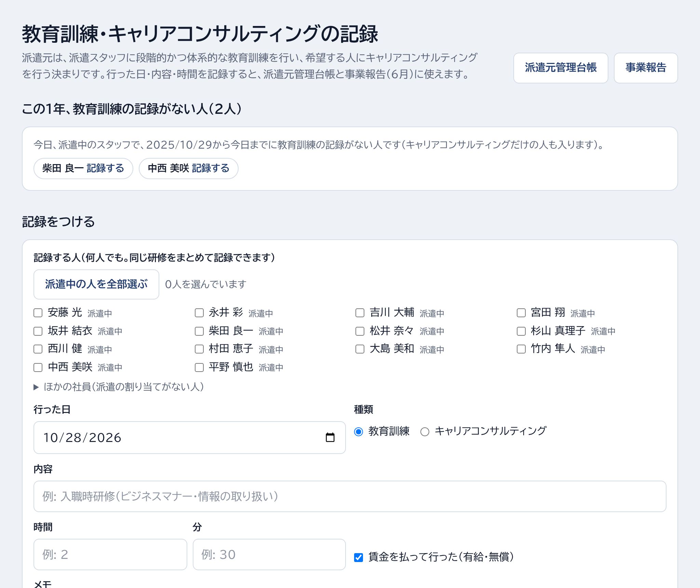Click 派遣中の人を全部選ぶ button
The width and height of the screenshot is (700, 588).
click(96, 284)
